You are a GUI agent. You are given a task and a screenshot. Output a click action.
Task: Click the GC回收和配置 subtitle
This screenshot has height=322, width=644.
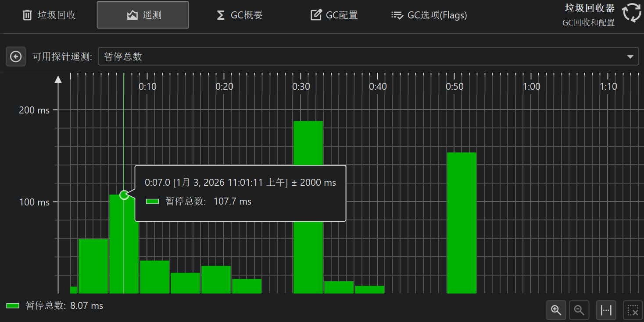(589, 23)
